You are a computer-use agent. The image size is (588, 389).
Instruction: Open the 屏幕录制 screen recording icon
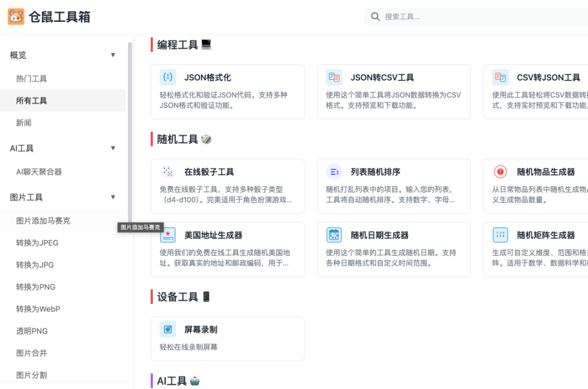168,329
